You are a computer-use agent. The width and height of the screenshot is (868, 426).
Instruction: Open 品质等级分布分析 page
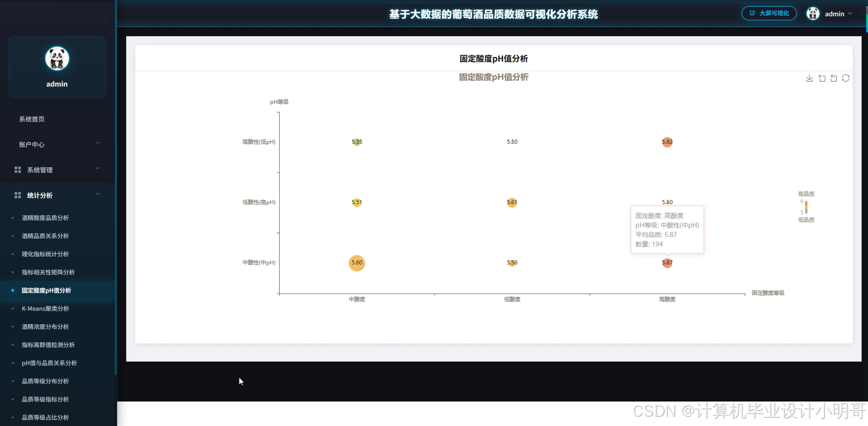pyautogui.click(x=45, y=381)
